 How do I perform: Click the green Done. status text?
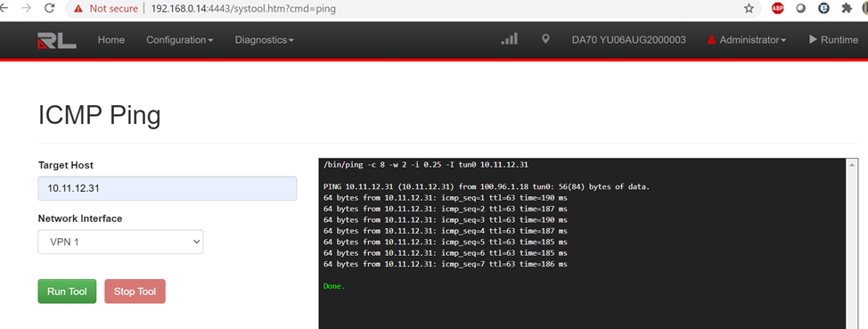coord(334,286)
